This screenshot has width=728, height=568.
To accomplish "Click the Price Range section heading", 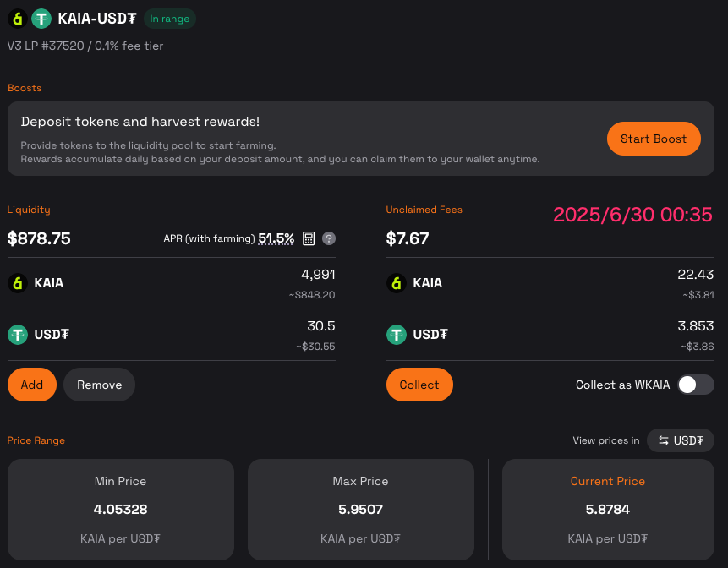I will click(x=36, y=440).
